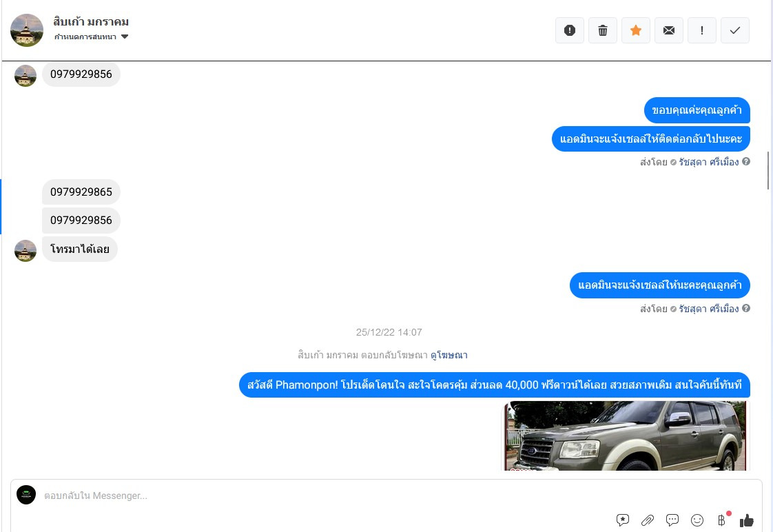Attach a file with paperclip icon
Screen dimensions: 773x532
648,520
